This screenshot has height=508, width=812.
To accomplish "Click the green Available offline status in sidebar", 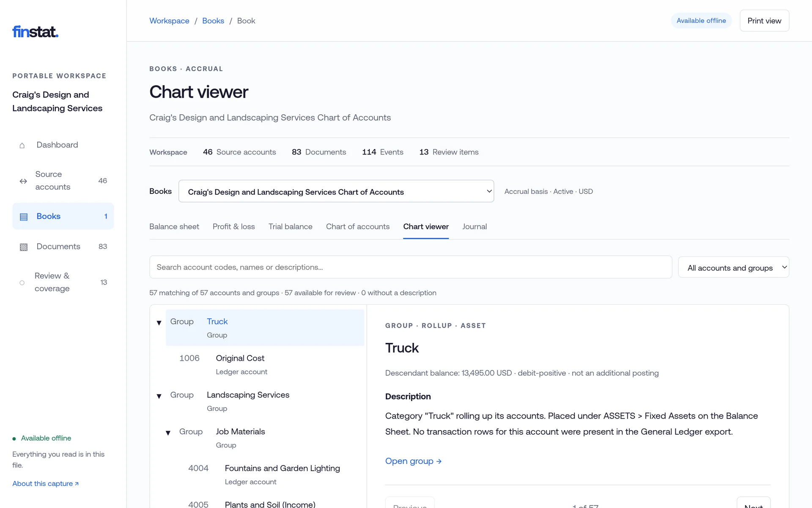I will tap(42, 438).
